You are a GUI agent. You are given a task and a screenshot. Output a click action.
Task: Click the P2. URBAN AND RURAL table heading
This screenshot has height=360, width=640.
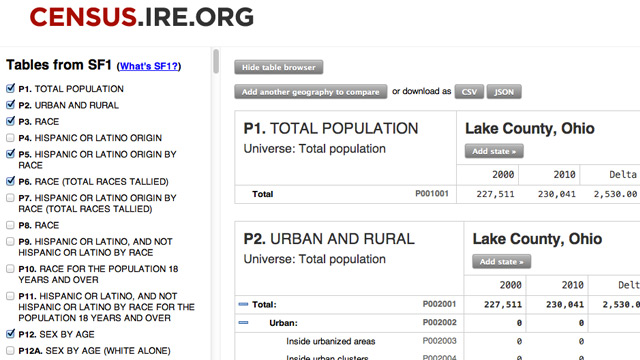pyautogui.click(x=329, y=239)
